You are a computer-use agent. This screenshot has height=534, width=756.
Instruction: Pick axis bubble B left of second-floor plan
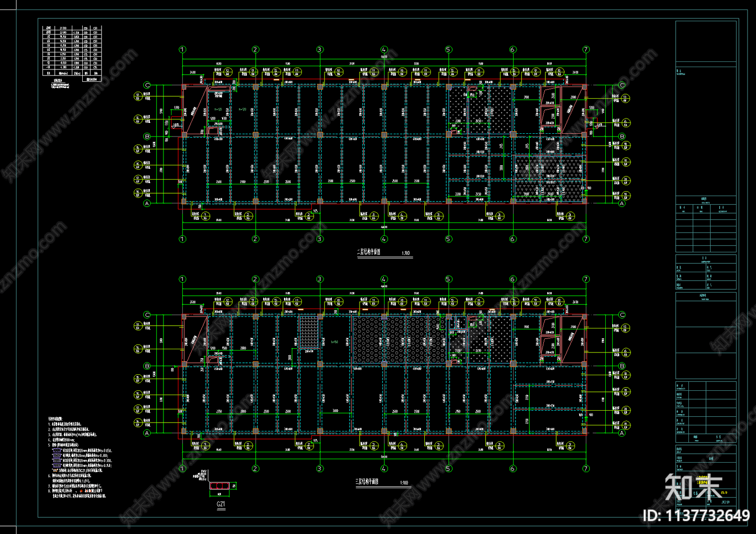(147, 136)
